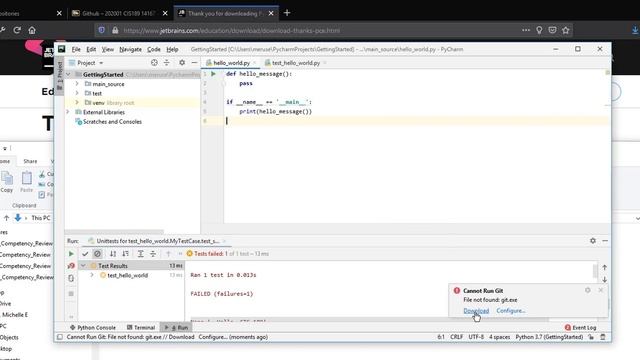Screen dimensions: 640x360
Task: Hide the Run panel with minus icon
Action: point(605,241)
